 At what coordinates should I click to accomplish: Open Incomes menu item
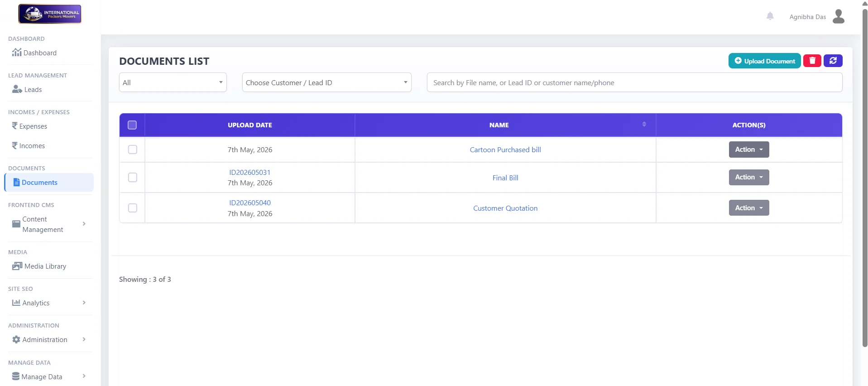32,146
